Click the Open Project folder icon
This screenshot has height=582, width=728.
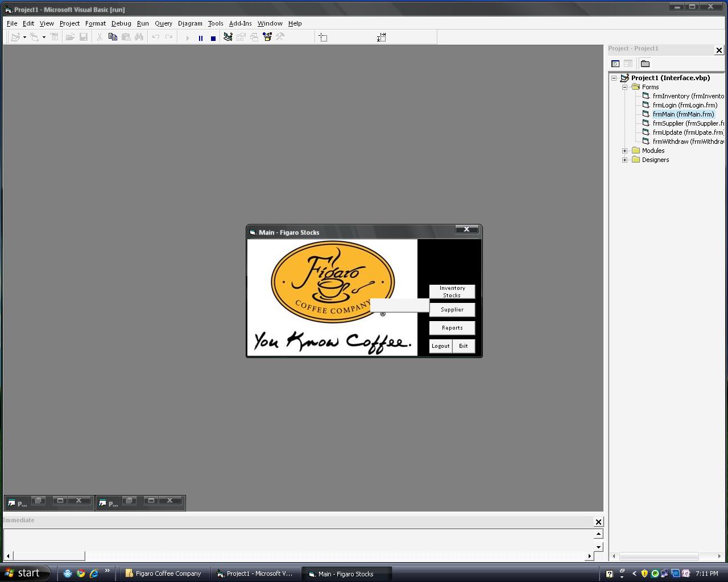point(70,37)
